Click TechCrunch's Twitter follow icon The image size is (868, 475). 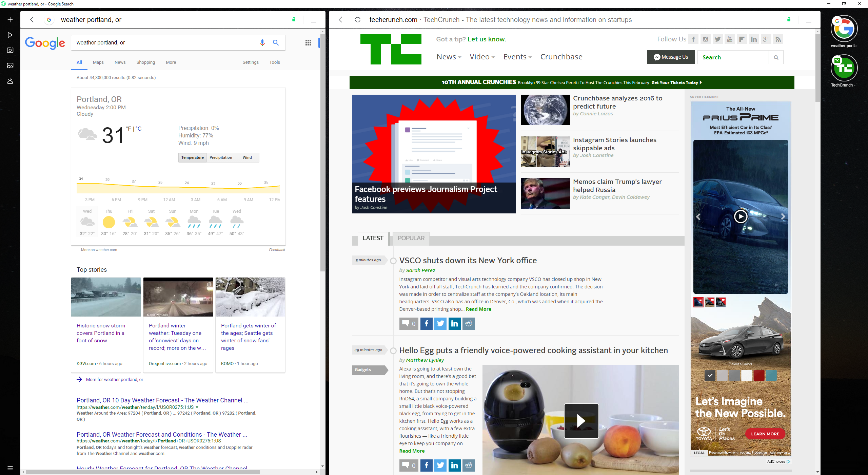point(717,39)
